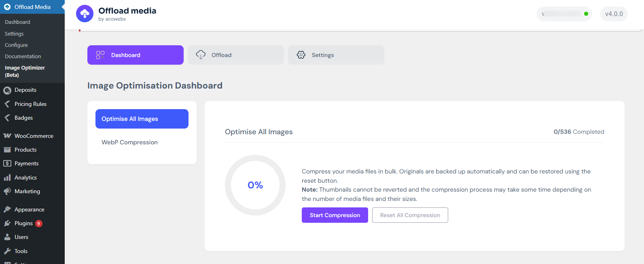Image resolution: width=644 pixels, height=264 pixels.
Task: Click the Marketing megaphone icon
Action: (x=7, y=191)
